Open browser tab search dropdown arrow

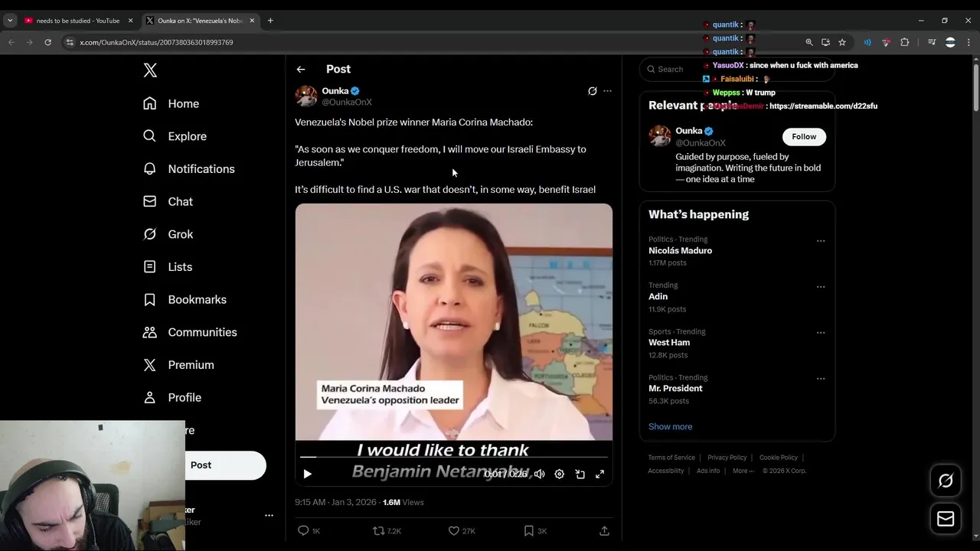(x=10, y=21)
